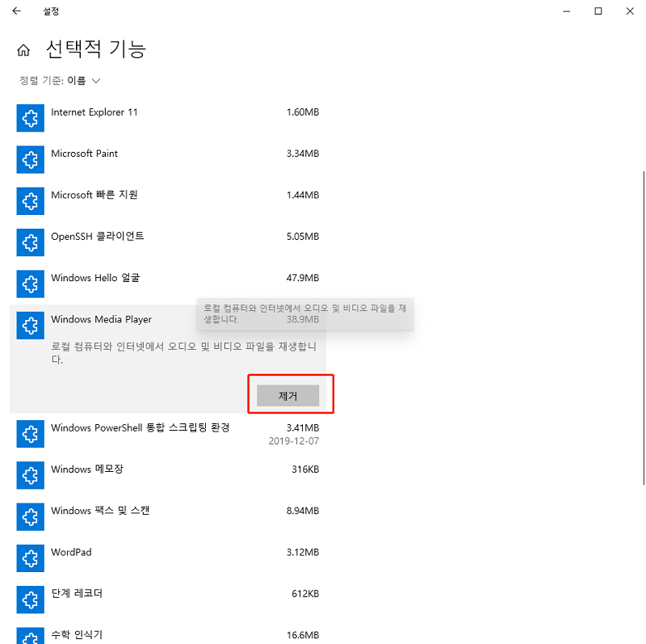This screenshot has width=646, height=644.
Task: Click the Microsoft Paint feature icon
Action: [31, 159]
